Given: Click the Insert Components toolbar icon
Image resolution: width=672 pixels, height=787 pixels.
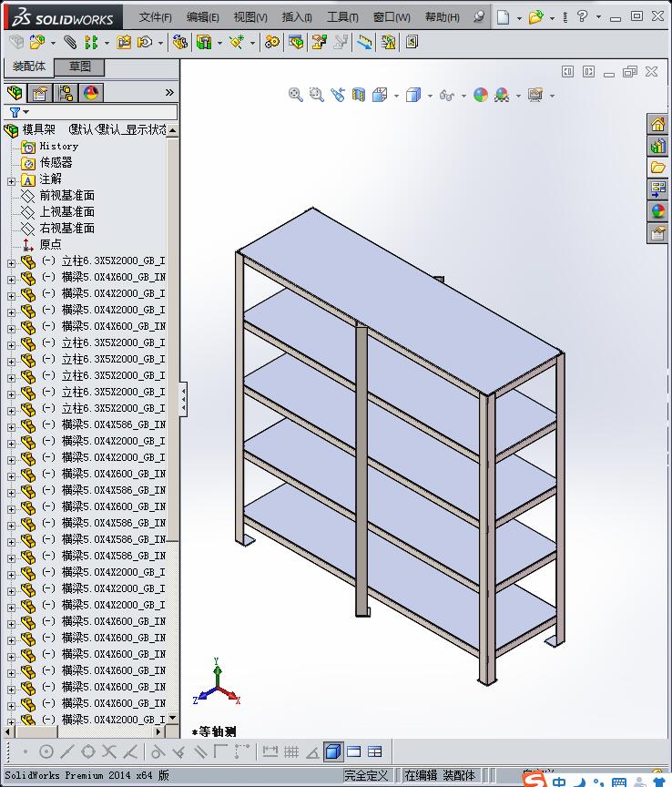Looking at the screenshot, I should click(x=36, y=42).
